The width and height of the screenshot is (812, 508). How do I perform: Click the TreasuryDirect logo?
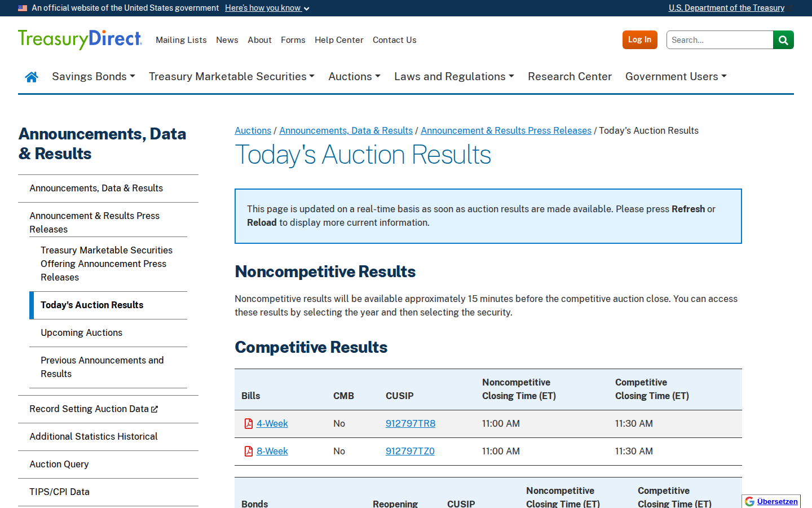[x=80, y=40]
